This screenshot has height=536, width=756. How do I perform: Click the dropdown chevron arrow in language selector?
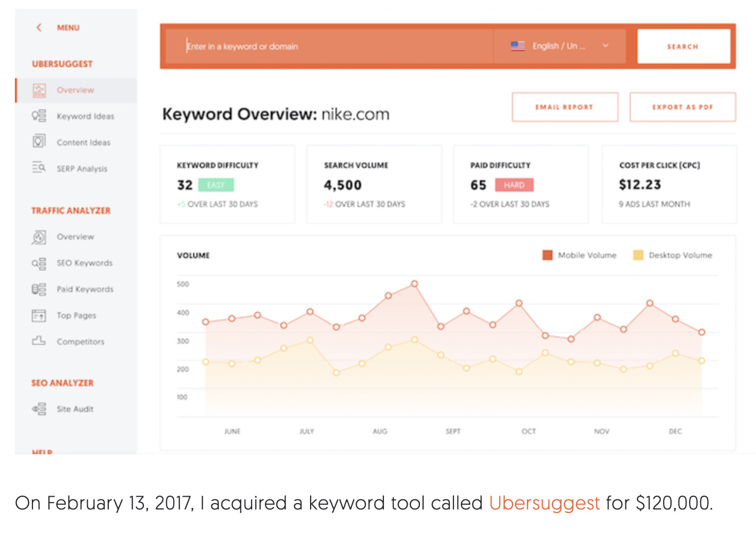coord(605,46)
